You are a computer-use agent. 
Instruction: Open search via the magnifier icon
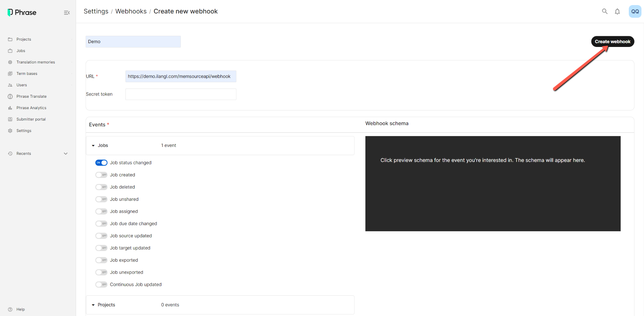605,11
